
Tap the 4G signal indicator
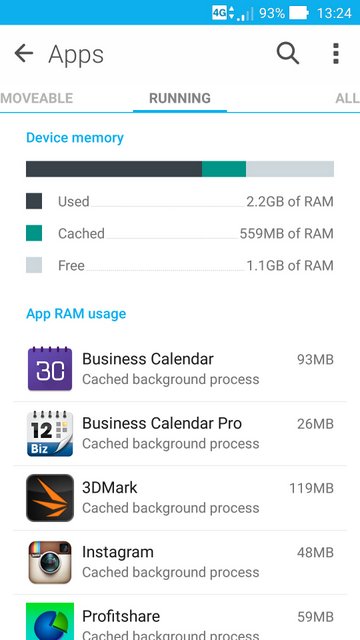tap(219, 13)
